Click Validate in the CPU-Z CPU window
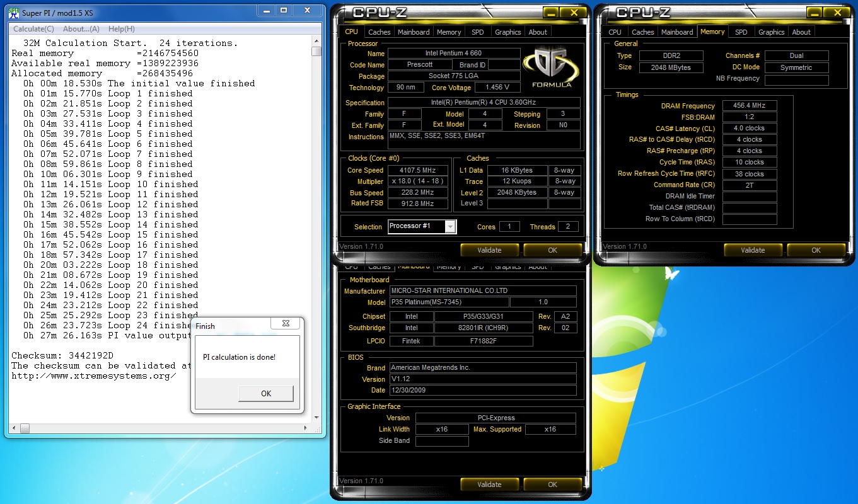This screenshot has width=858, height=504. [x=489, y=250]
